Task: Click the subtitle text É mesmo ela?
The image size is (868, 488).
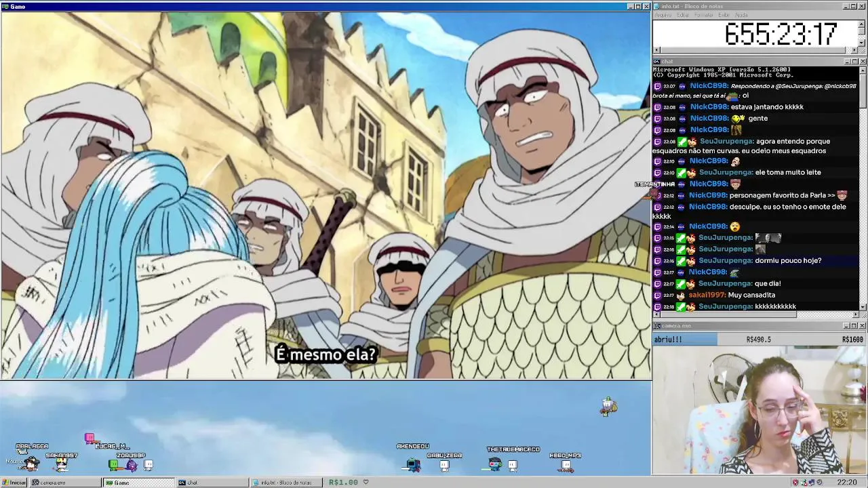Action: [325, 354]
